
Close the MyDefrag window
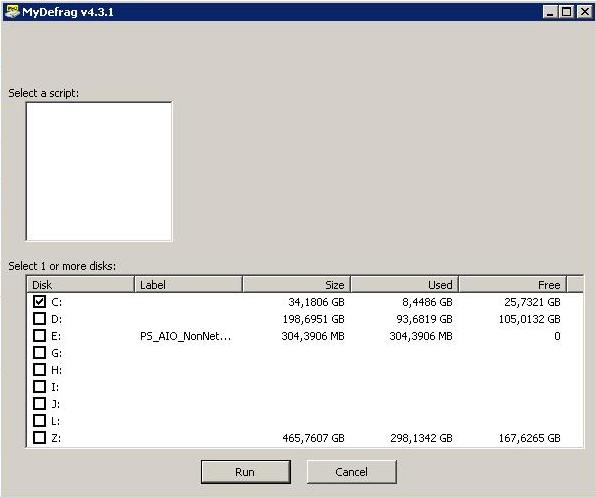coord(585,12)
